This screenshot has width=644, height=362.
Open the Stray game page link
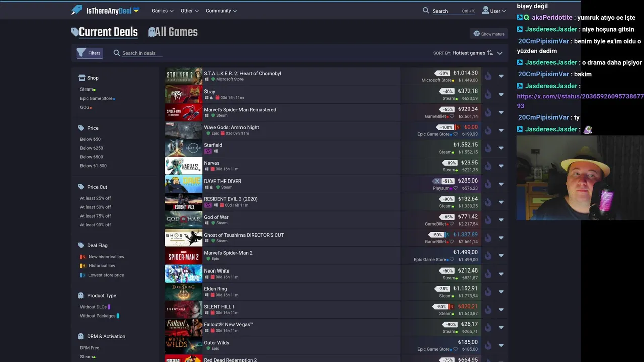tap(209, 92)
